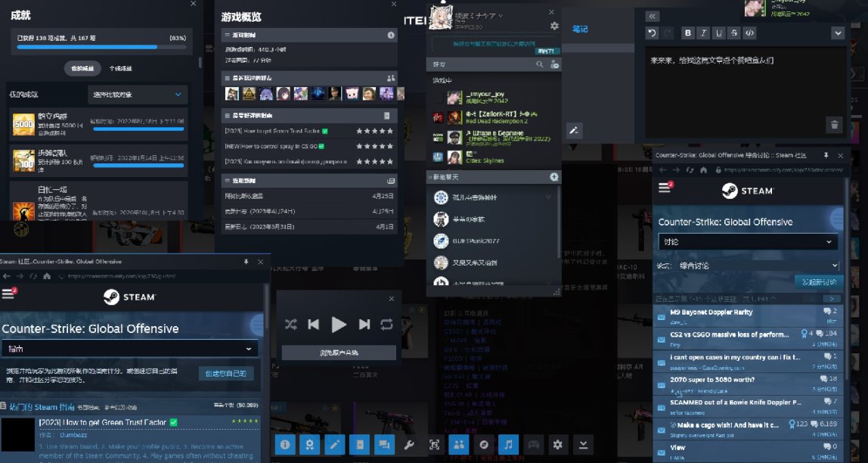
Task: Open the section dropdown in guides window
Action: click(130, 349)
